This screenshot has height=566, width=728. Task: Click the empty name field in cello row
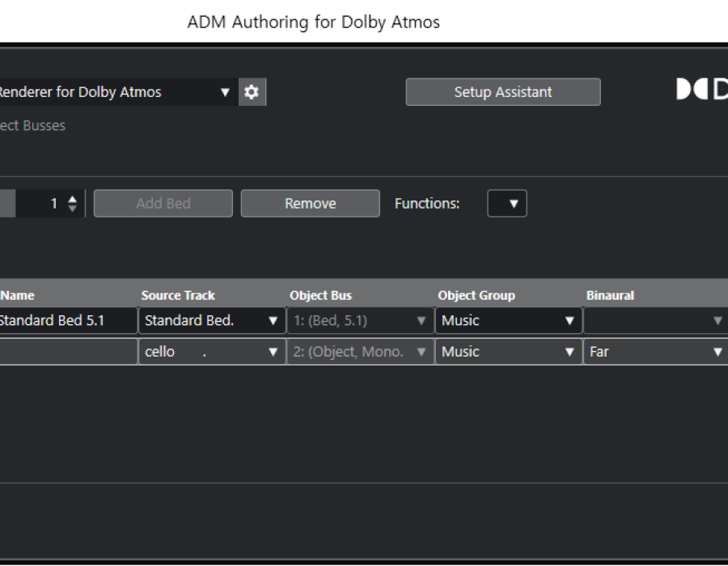coord(68,352)
